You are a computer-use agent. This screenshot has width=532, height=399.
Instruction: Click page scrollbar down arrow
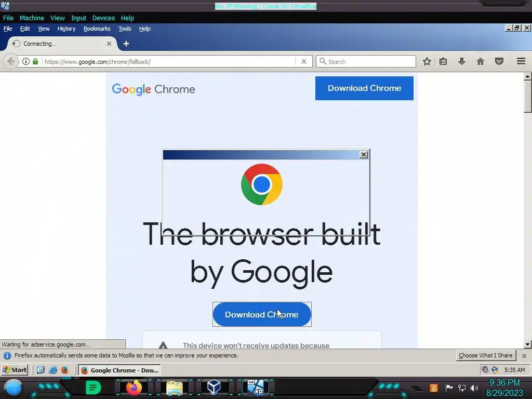[527, 344]
